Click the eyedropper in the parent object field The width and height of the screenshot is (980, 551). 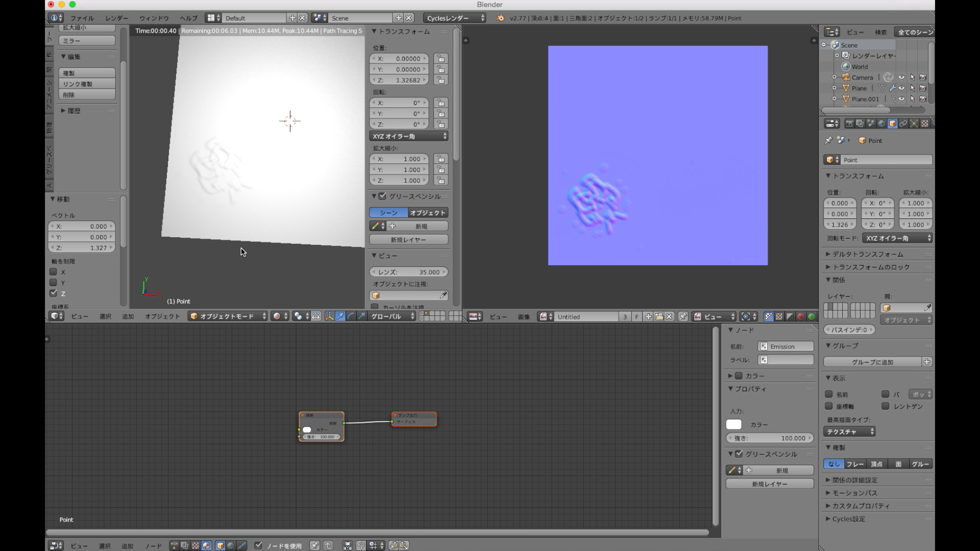tap(927, 308)
